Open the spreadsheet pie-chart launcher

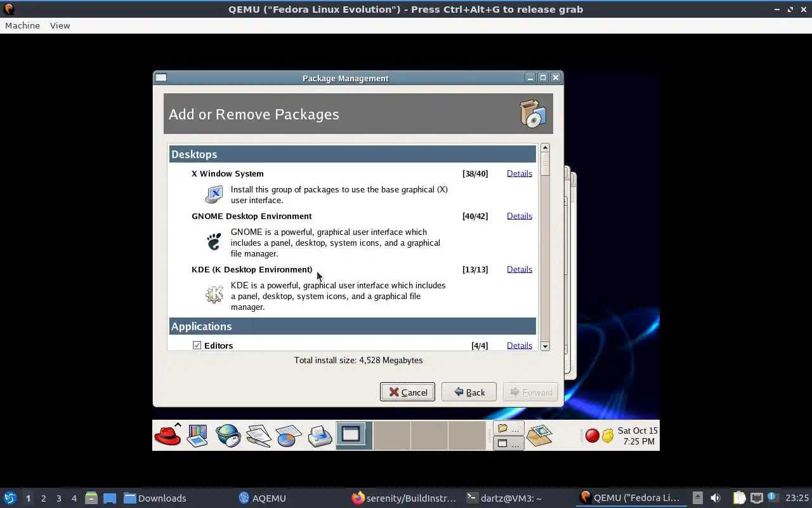289,436
